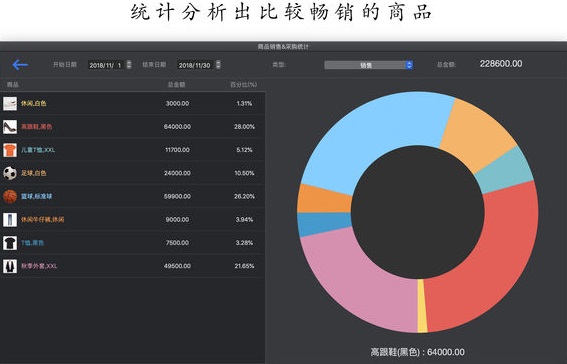Click the total amount value 228600.00
567x364 pixels.
pos(501,64)
